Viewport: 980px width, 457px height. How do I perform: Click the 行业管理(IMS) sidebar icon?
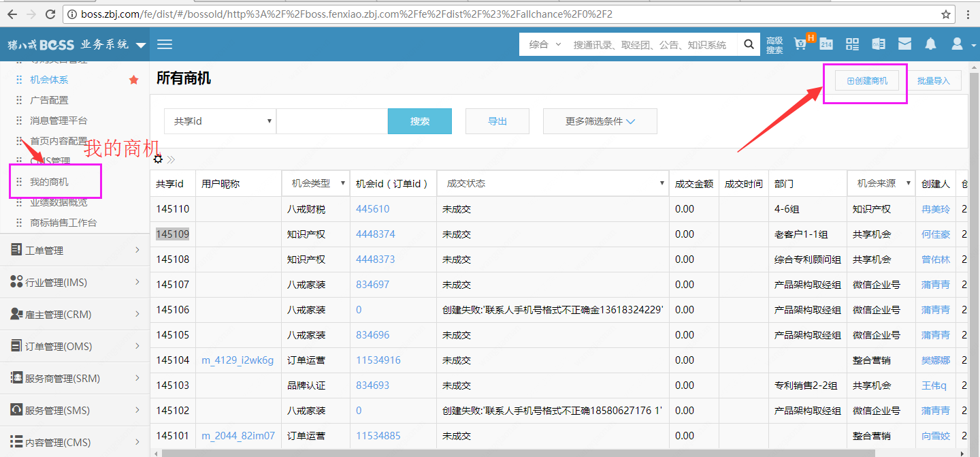16,282
